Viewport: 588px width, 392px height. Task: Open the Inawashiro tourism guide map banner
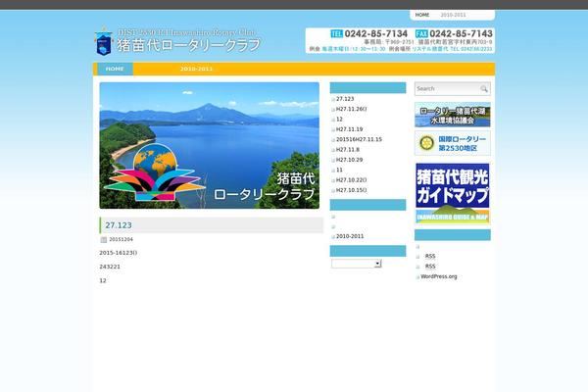click(x=453, y=194)
